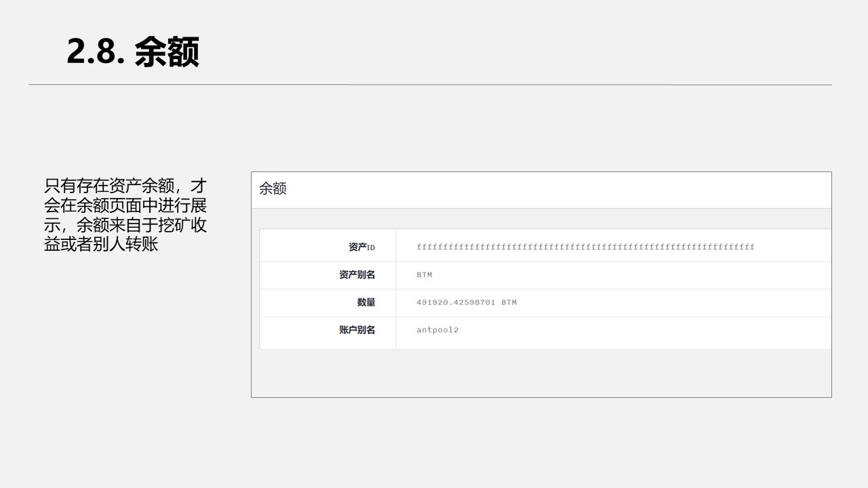This screenshot has width=868, height=488.
Task: Click the amount '491920.42598701 BTM'
Action: click(467, 302)
